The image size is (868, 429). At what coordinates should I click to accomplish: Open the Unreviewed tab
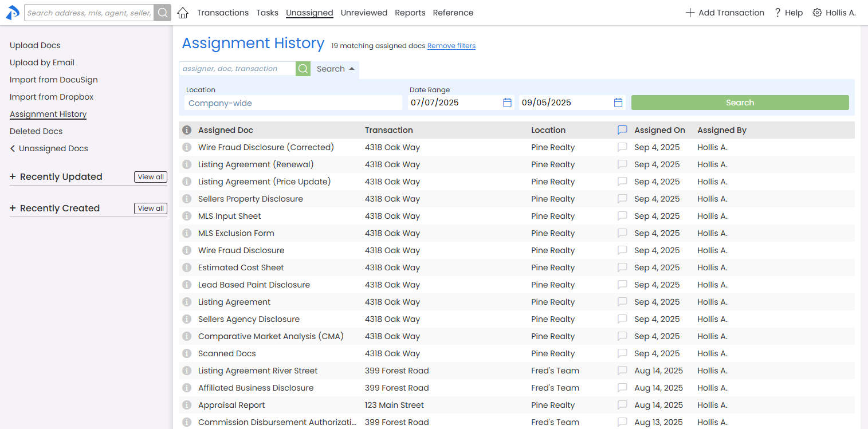point(364,13)
